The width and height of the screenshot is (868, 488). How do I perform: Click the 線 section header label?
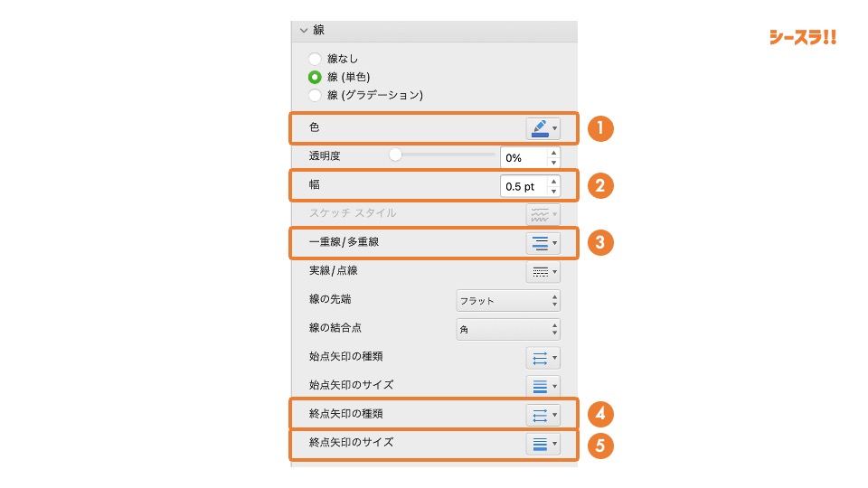(x=319, y=30)
